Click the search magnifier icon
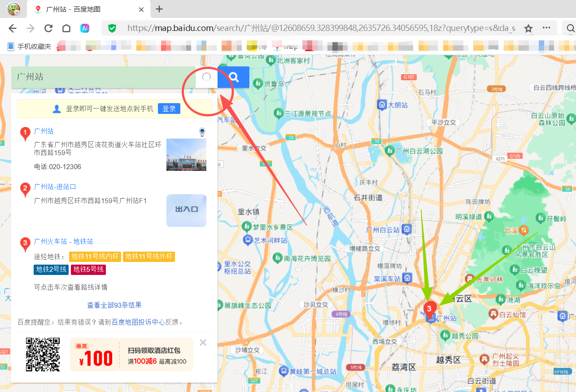 click(233, 77)
